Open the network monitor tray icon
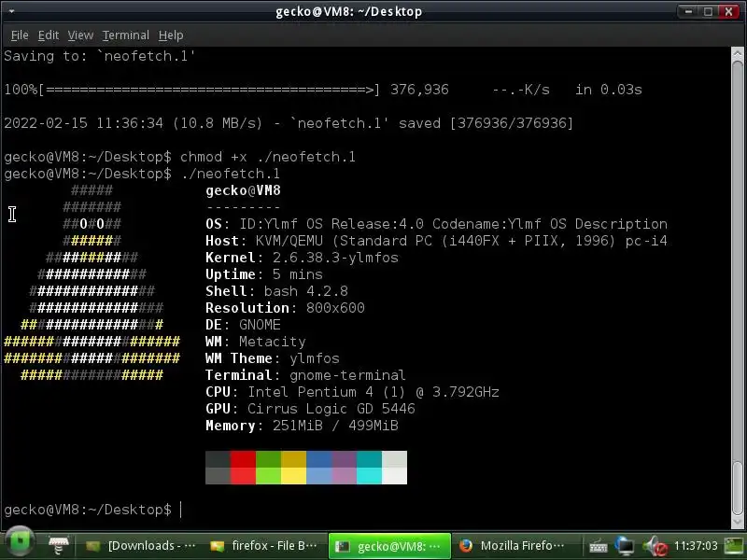The image size is (747, 560). (x=625, y=546)
